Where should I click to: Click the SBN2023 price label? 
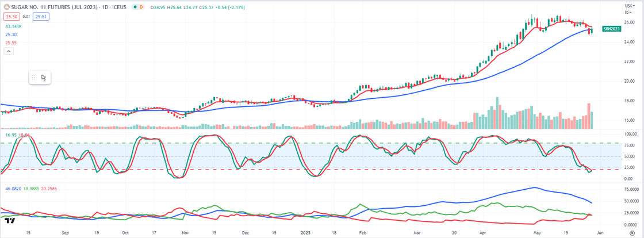tap(612, 29)
